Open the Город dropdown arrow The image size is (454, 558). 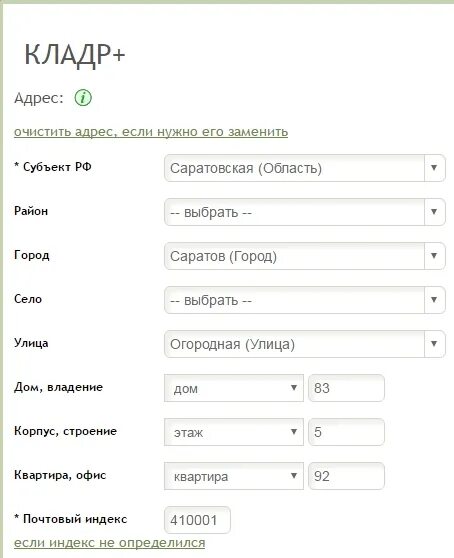coord(434,256)
